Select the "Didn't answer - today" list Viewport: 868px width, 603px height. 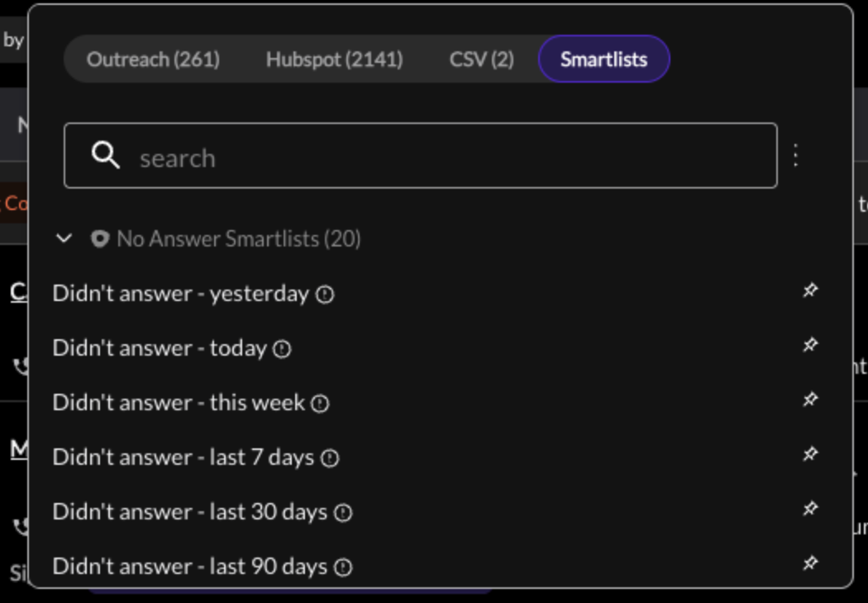tap(160, 348)
